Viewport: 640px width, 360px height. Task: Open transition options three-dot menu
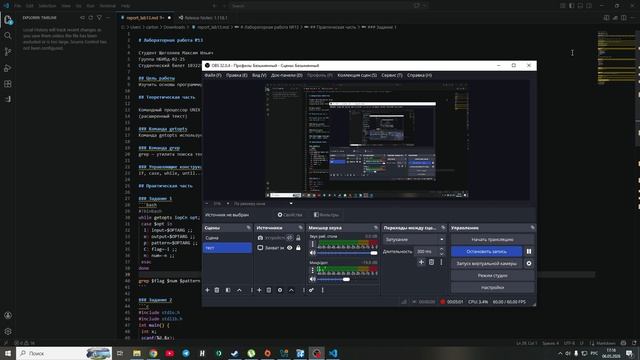pyautogui.click(x=442, y=262)
